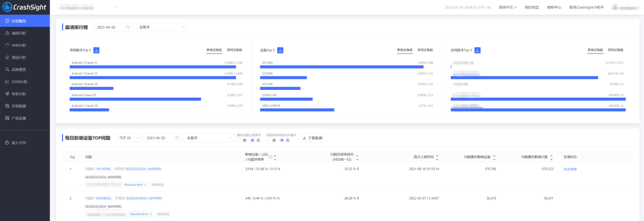The height and width of the screenshot is (221, 644).
Task: Select 是 for 匹配到系统退出关键字
Action: [269, 140]
